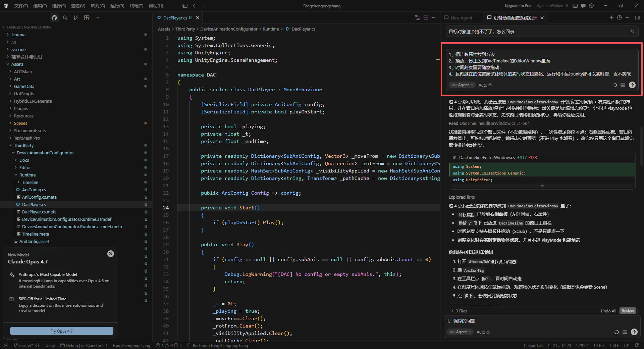644x349 pixels.
Task: Expand the 3 Files changed list
Action: click(x=459, y=311)
